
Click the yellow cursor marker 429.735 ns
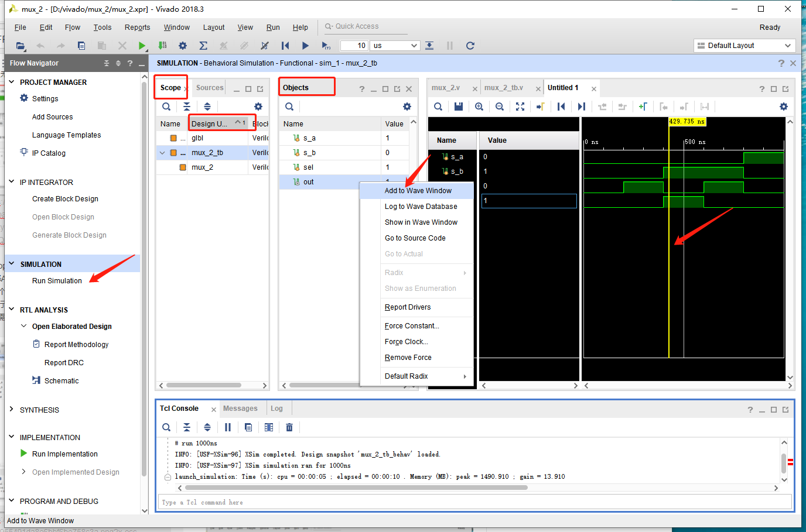click(687, 122)
